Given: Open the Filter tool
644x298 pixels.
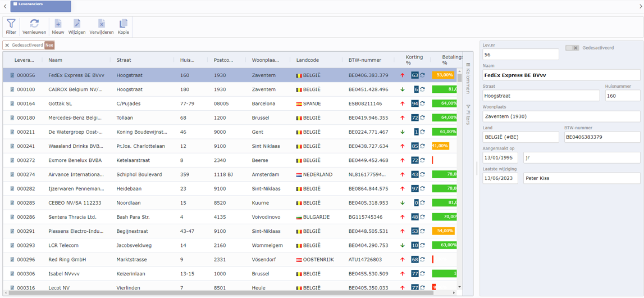Looking at the screenshot, I should pyautogui.click(x=11, y=26).
